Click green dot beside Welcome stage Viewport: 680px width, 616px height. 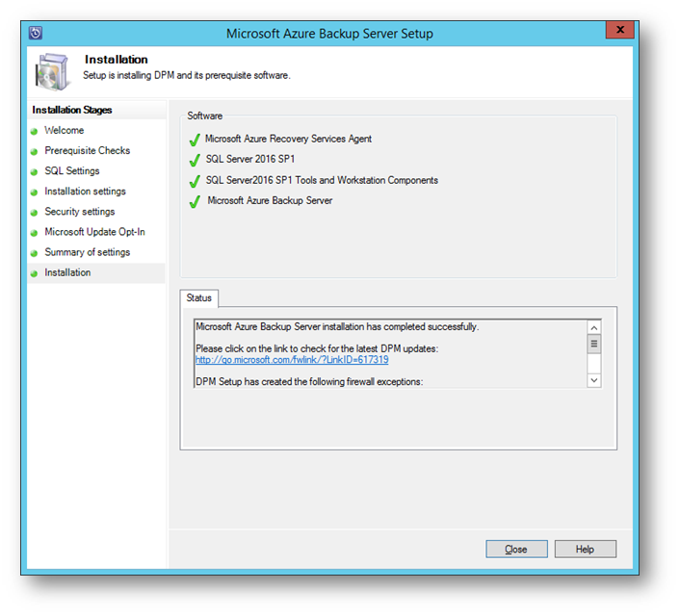35,131
